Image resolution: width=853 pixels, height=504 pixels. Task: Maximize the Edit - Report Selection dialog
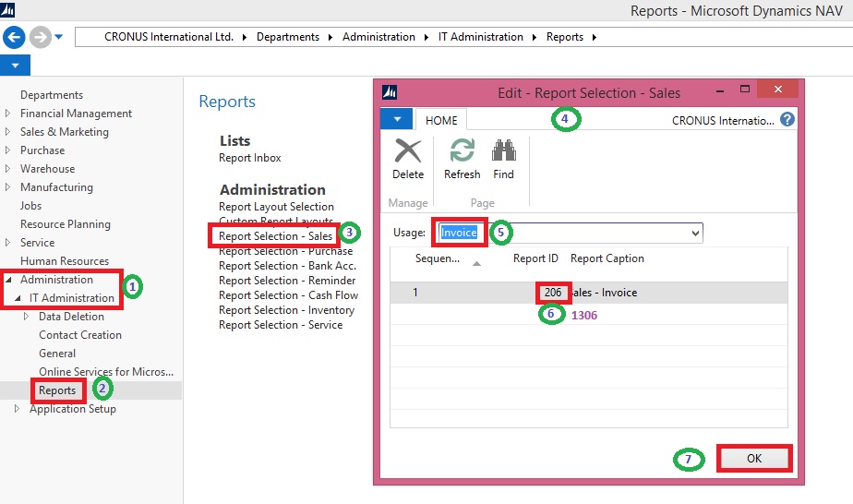coord(745,90)
